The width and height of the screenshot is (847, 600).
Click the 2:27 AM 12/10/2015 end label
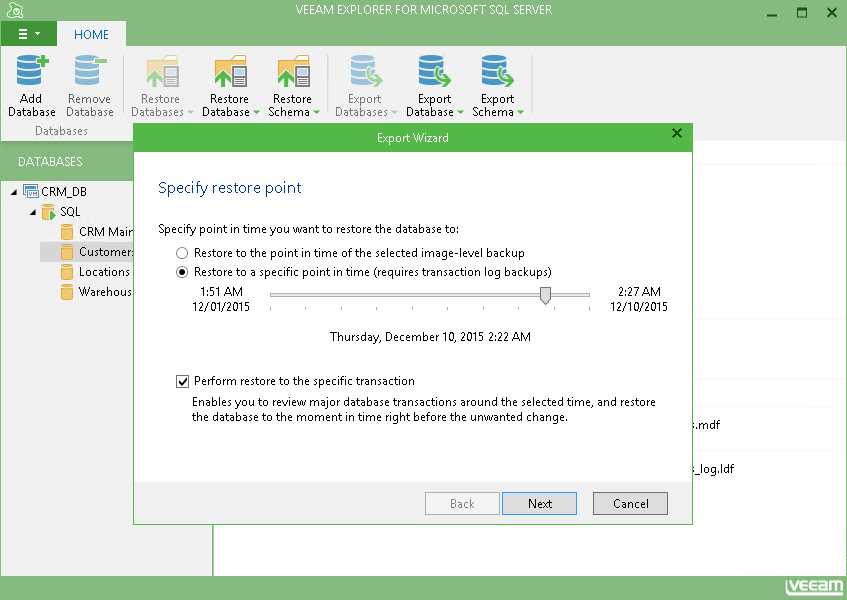tap(639, 299)
